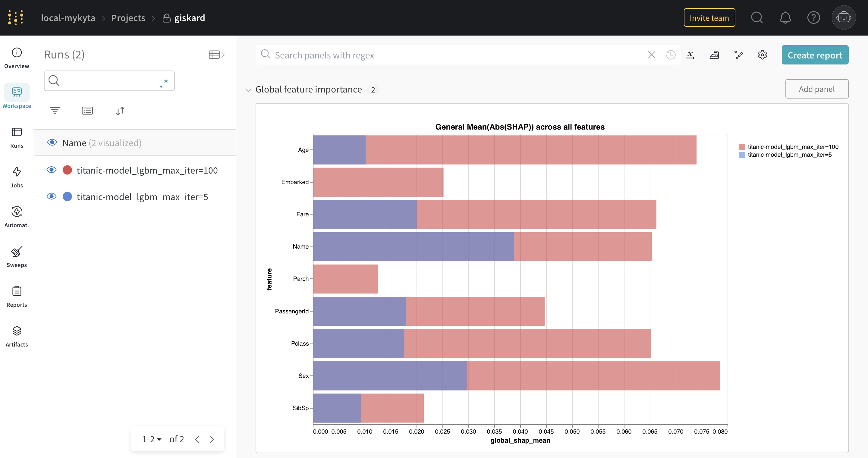Viewport: 868px width, 458px height.
Task: Click the sort runs arrows icon
Action: (120, 111)
